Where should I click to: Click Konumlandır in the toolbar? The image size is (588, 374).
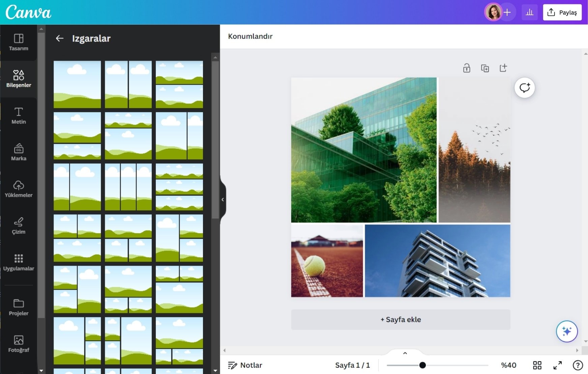pyautogui.click(x=250, y=36)
